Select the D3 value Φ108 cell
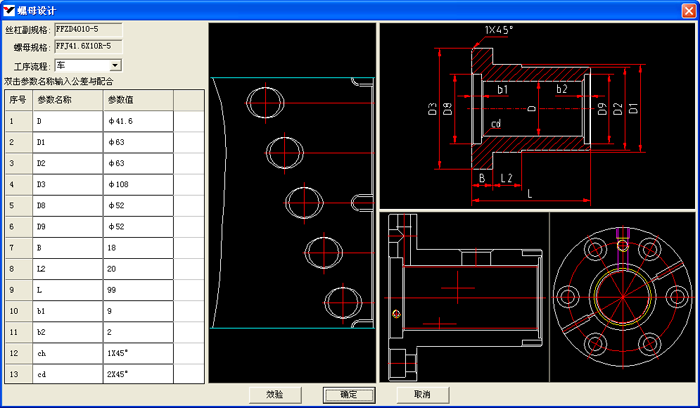The height and width of the screenshot is (408, 700). [138, 184]
